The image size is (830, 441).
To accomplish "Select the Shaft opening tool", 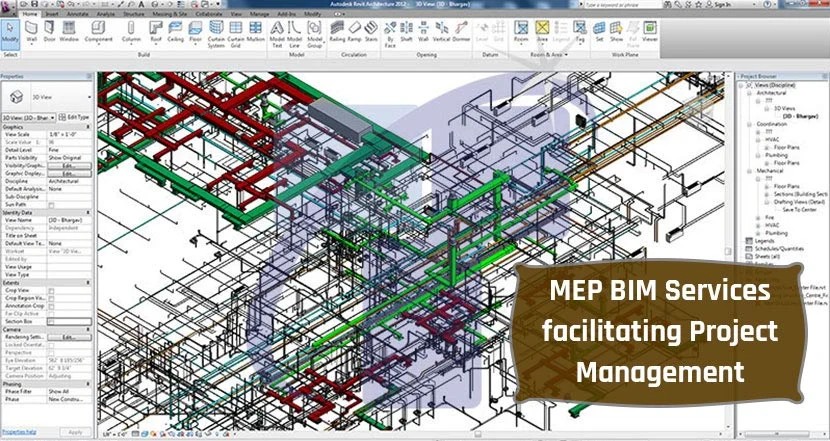I will click(407, 32).
